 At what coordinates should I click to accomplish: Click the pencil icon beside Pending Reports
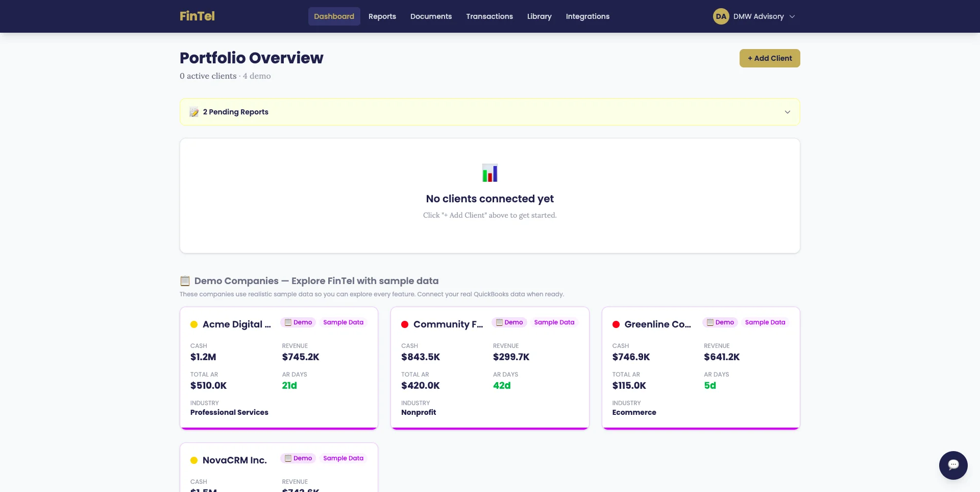click(194, 112)
